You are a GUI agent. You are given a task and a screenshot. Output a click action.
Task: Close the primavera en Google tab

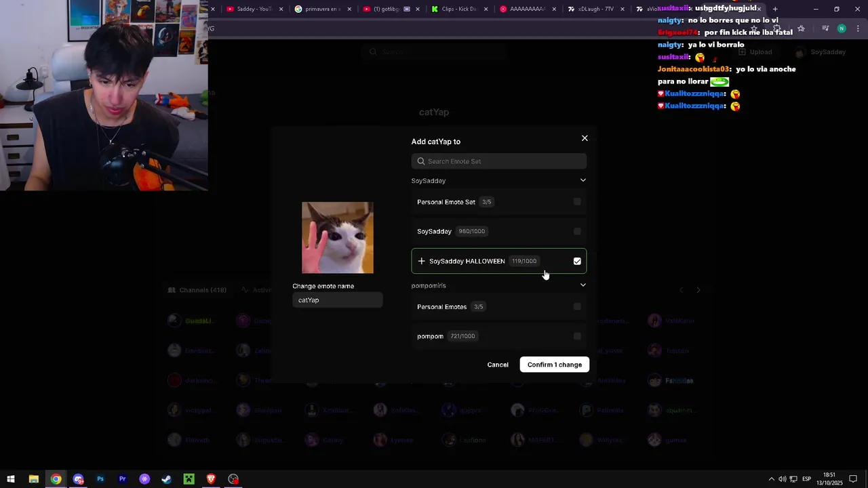click(350, 9)
